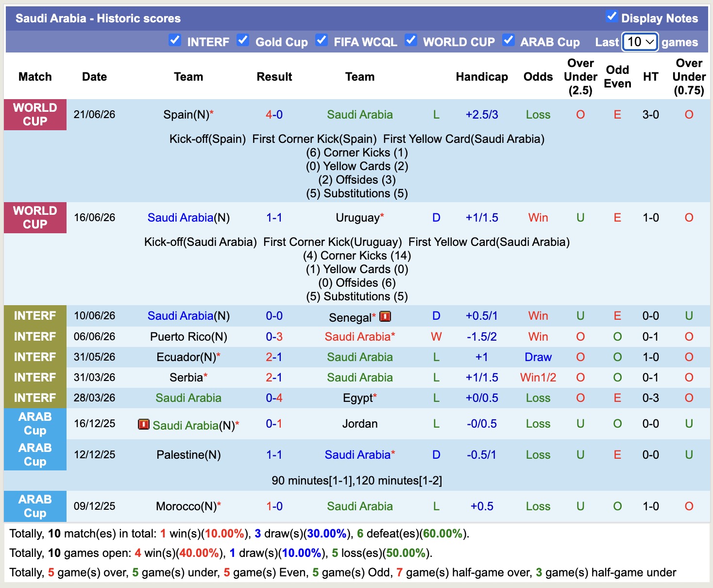Image resolution: width=713 pixels, height=588 pixels.
Task: Click the +2.5/3 handicap for Spain match
Action: point(482,115)
